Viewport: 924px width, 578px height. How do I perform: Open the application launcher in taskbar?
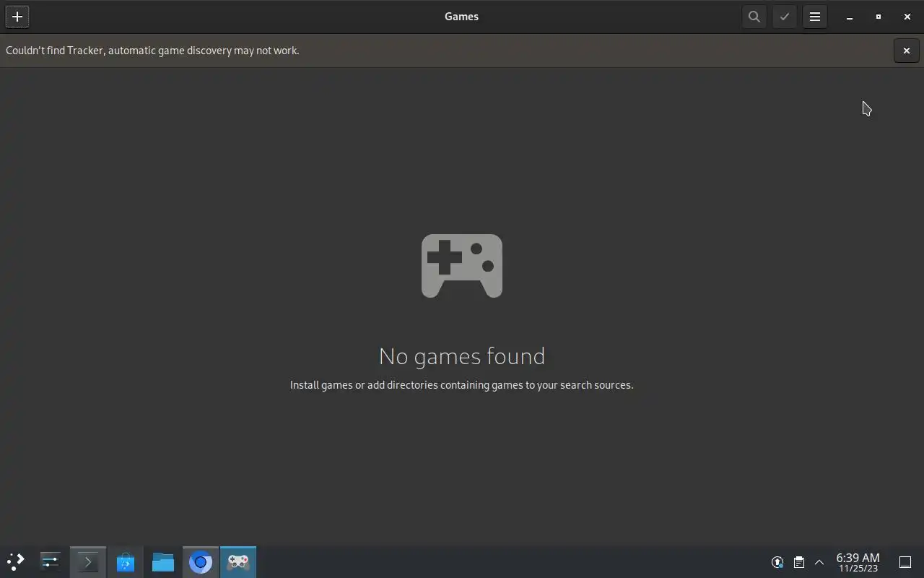pyautogui.click(x=16, y=562)
